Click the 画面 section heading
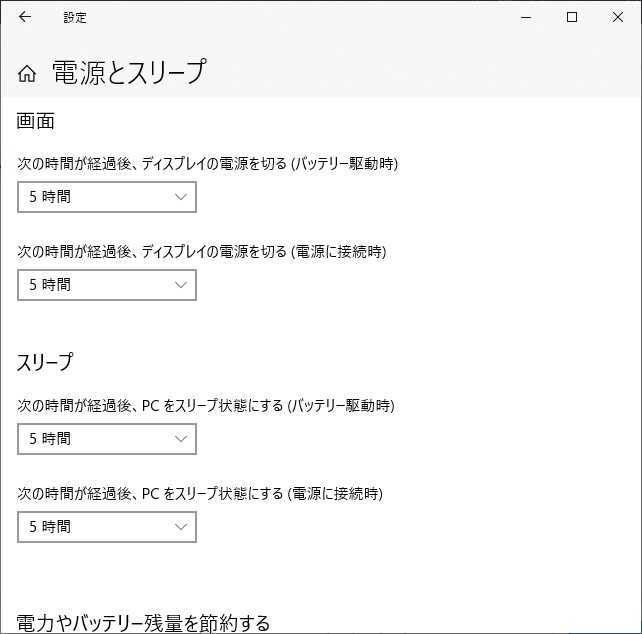 click(36, 121)
